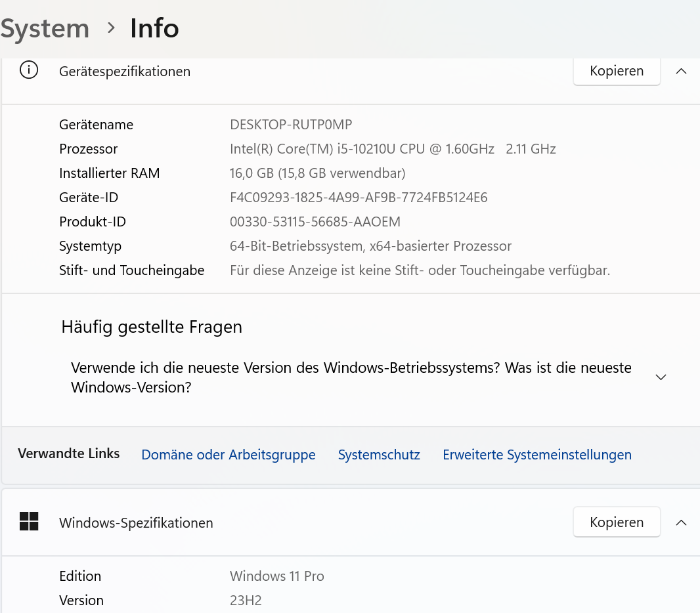Open Erweiterte Systemeinstellungen link
Viewport: 700px width, 613px height.
(537, 455)
